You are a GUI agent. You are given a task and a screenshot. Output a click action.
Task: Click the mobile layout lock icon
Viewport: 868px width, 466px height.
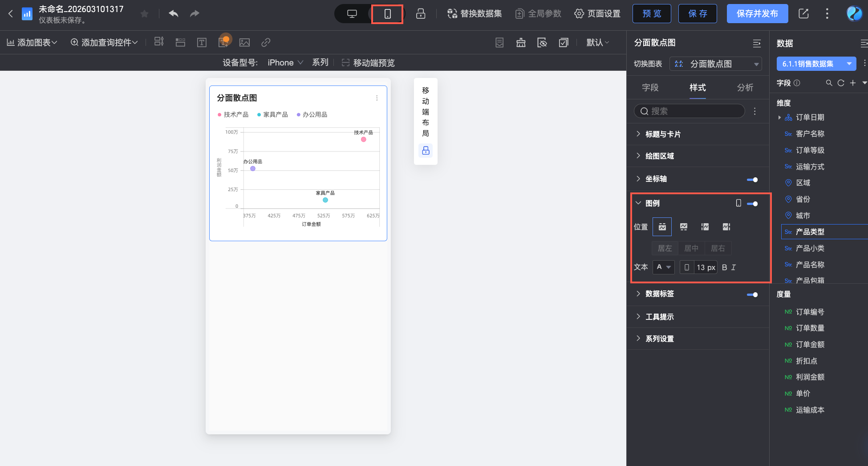pos(426,151)
